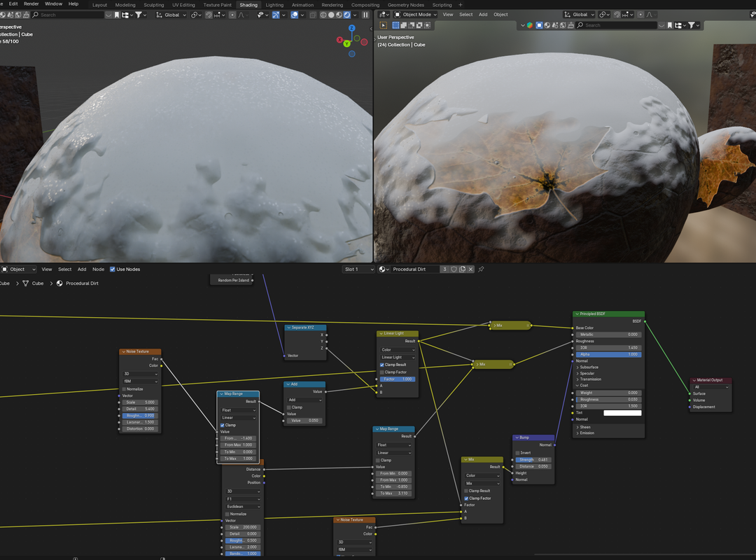Viewport: 756px width, 560px height.
Task: Open the Slot 1 dropdown
Action: [x=358, y=269]
